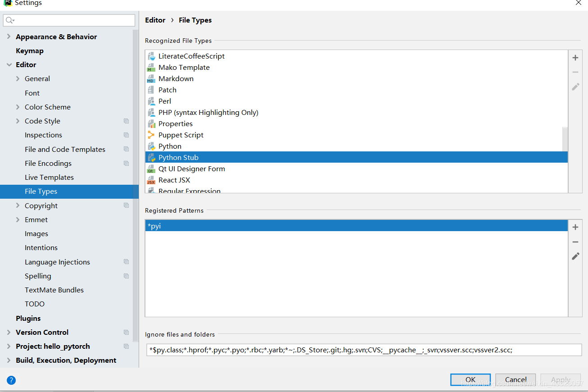Click the Python file type icon

tap(151, 146)
